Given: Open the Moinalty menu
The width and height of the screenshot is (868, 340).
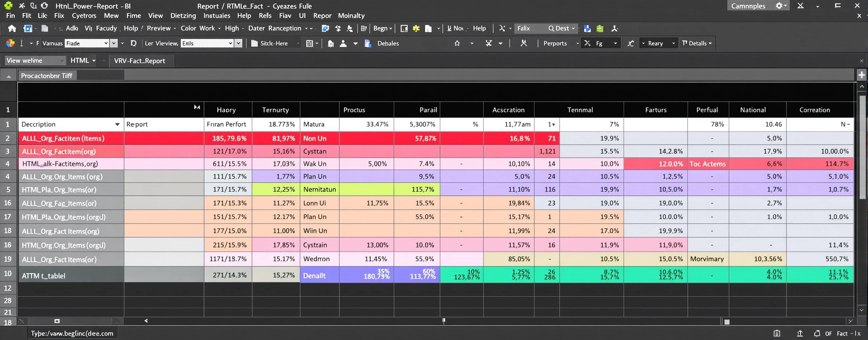Looking at the screenshot, I should (351, 15).
